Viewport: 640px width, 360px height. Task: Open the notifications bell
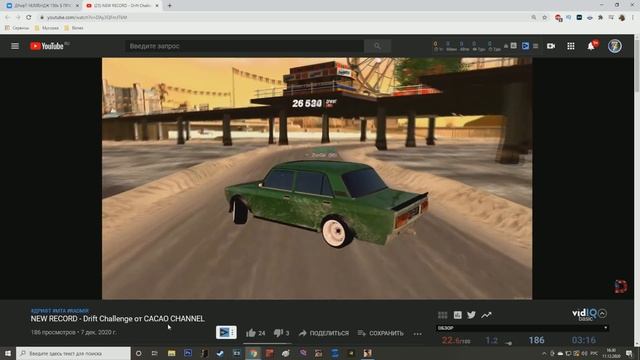[591, 46]
